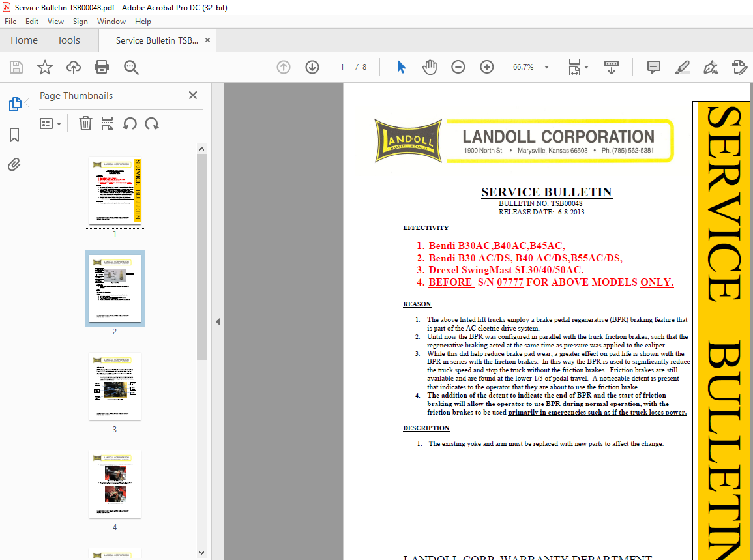Click the star bookmark icon in toolbar
The image size is (753, 560).
pyautogui.click(x=45, y=67)
